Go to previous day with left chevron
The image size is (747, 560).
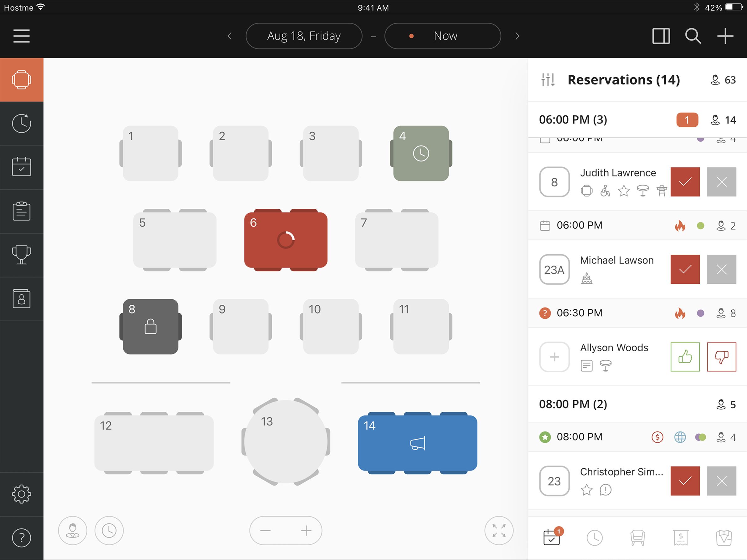(229, 36)
